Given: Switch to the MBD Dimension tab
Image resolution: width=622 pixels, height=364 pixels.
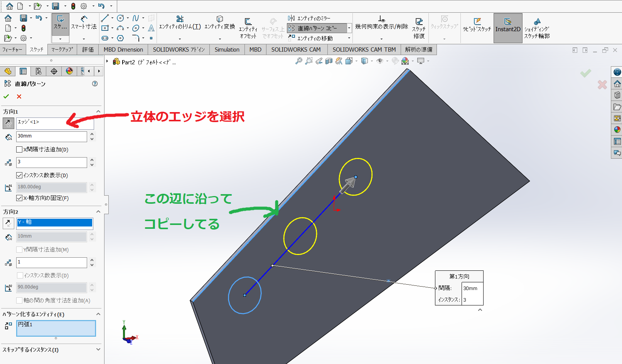Looking at the screenshot, I should click(x=123, y=50).
